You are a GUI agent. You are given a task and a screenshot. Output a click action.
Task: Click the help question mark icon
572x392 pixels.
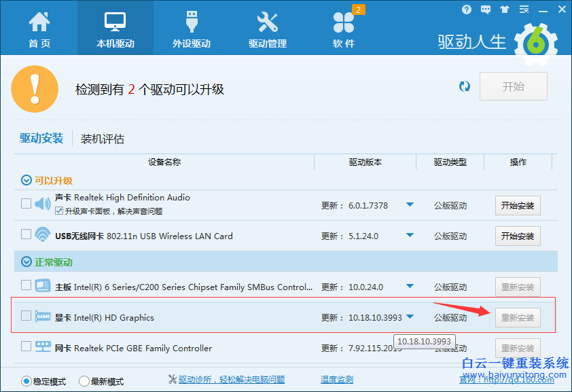click(x=467, y=10)
